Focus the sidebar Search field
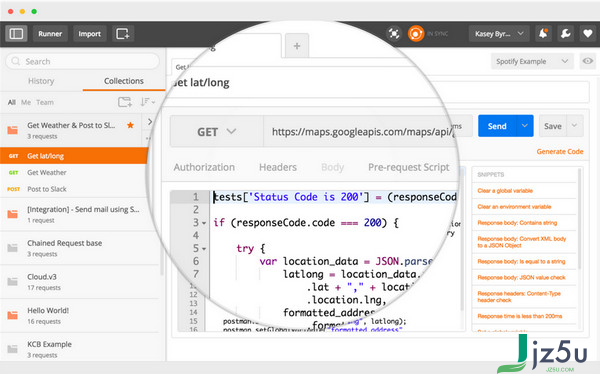 (83, 61)
